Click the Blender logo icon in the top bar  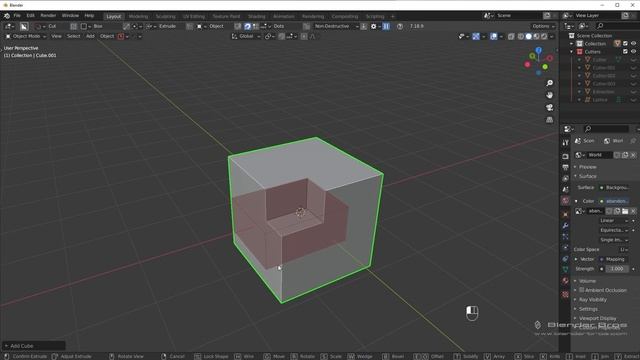7,16
